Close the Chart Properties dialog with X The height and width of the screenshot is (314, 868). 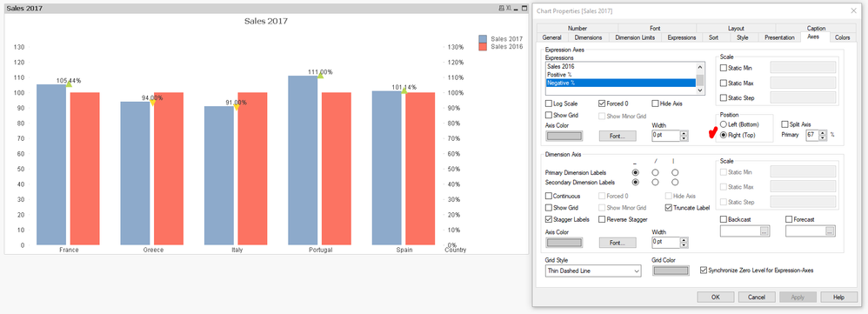853,10
